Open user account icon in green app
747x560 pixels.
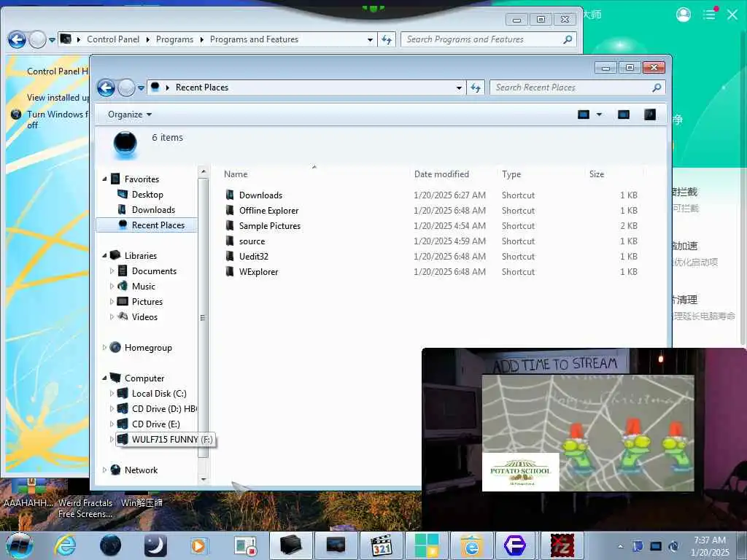683,15
